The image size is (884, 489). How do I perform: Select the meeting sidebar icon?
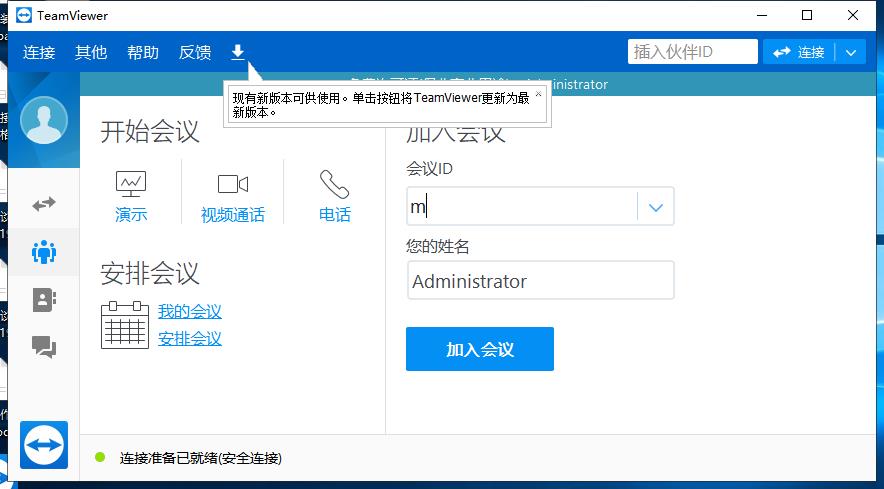(x=44, y=252)
